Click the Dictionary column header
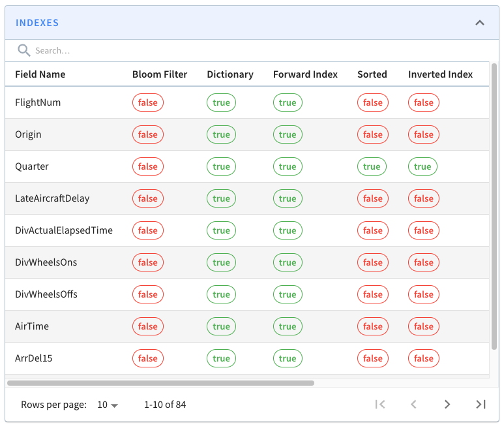504x434 pixels. [230, 74]
